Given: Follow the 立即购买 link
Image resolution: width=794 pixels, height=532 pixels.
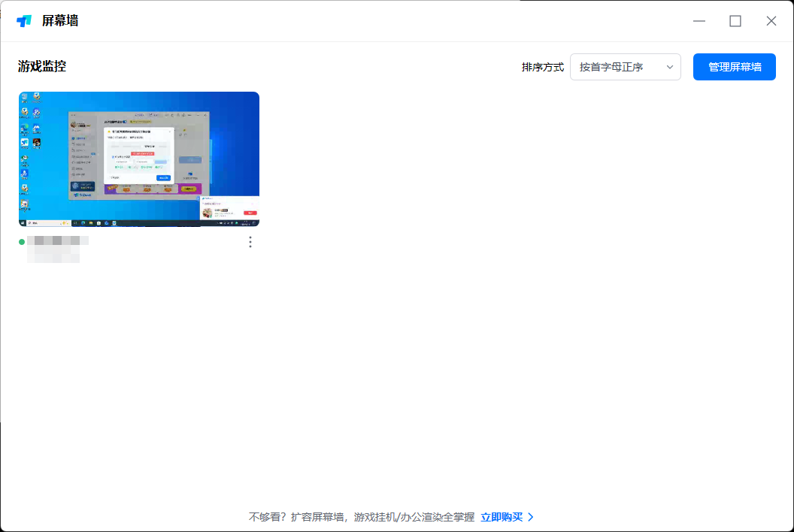Looking at the screenshot, I should [x=502, y=517].
